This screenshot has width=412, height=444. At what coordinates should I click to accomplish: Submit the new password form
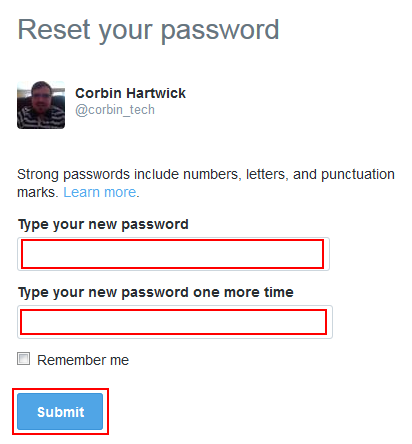(x=60, y=411)
